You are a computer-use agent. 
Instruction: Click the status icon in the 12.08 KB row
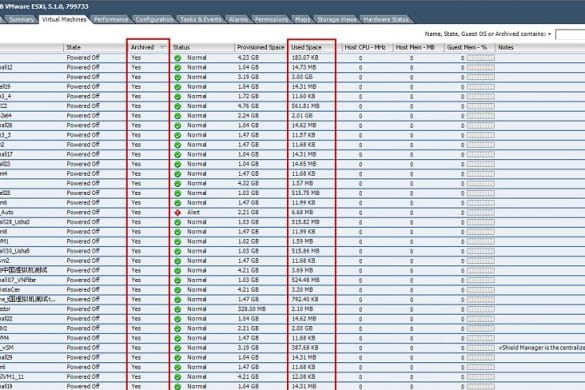(x=178, y=377)
